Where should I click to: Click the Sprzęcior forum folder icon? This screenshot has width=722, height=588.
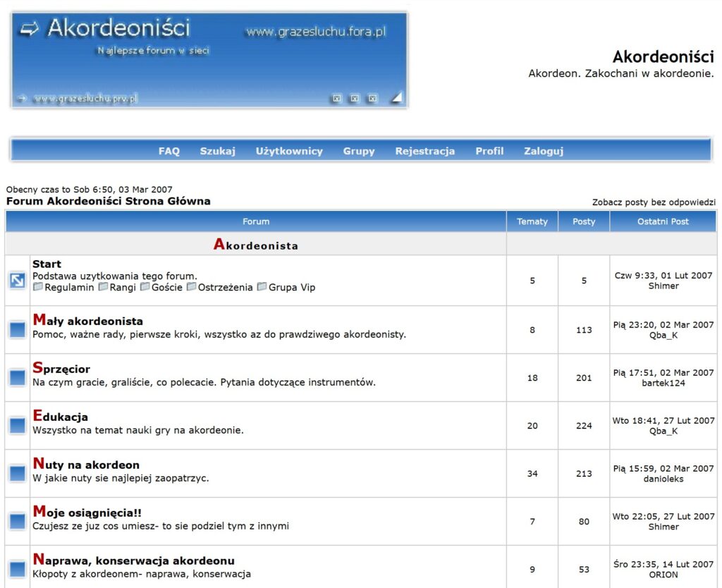17,377
